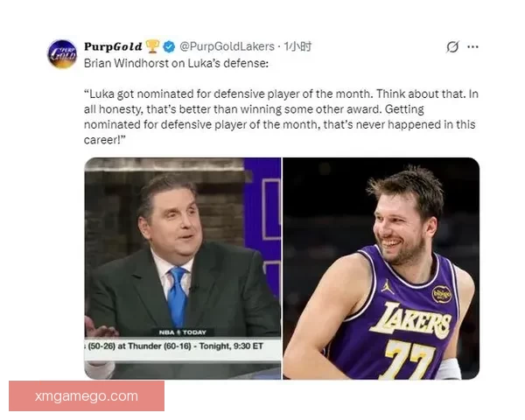525x420 pixels.
Task: Open the @PurpGoldLakers handle link
Action: tap(227, 46)
